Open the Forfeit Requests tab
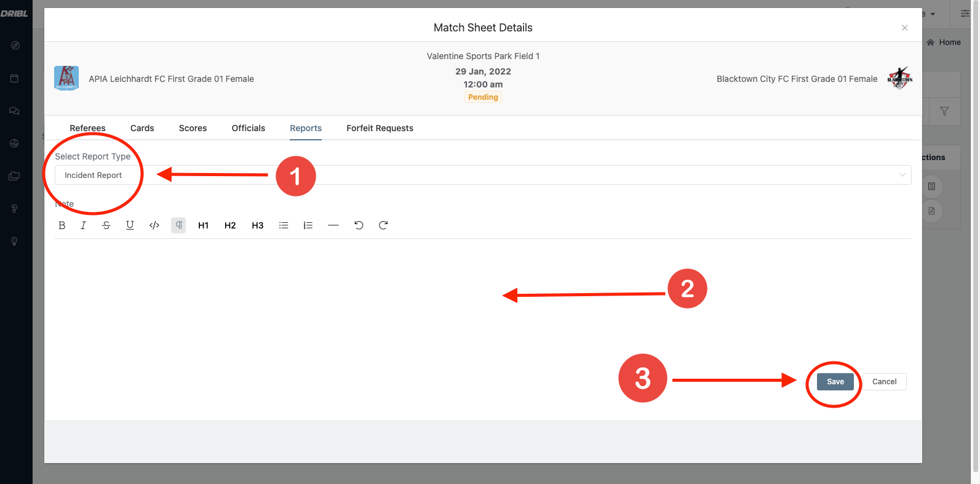Image resolution: width=980 pixels, height=484 pixels. coord(380,128)
